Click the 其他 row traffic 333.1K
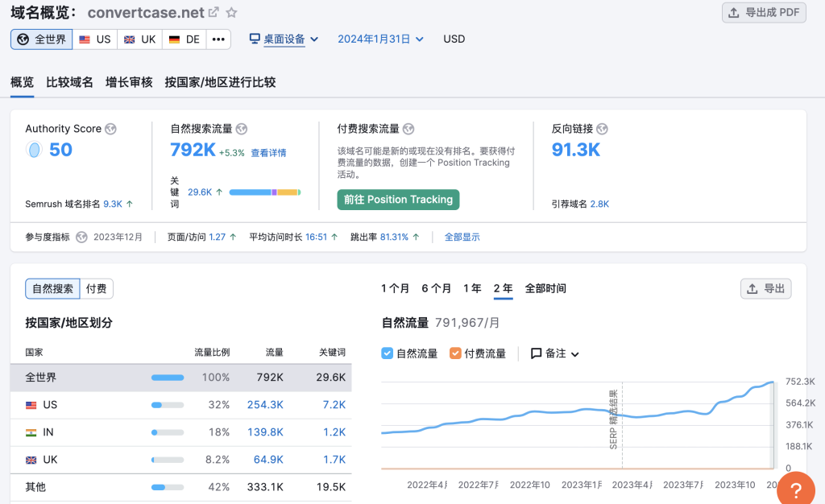825x504 pixels. [265, 487]
